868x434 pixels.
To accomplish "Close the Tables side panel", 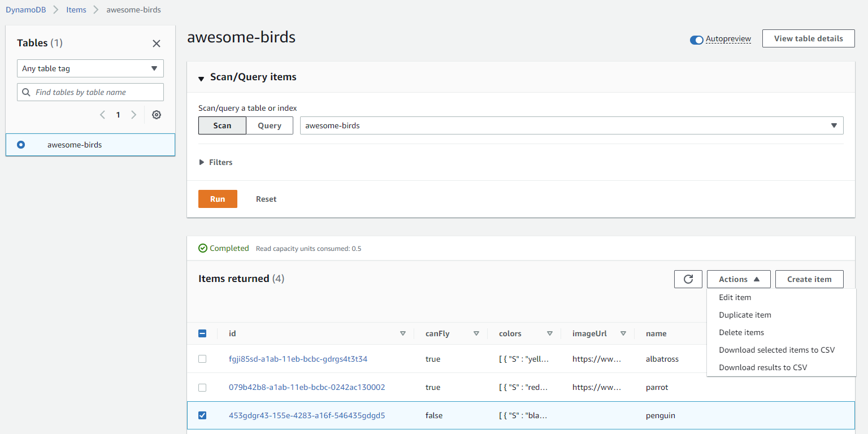I will coord(157,44).
